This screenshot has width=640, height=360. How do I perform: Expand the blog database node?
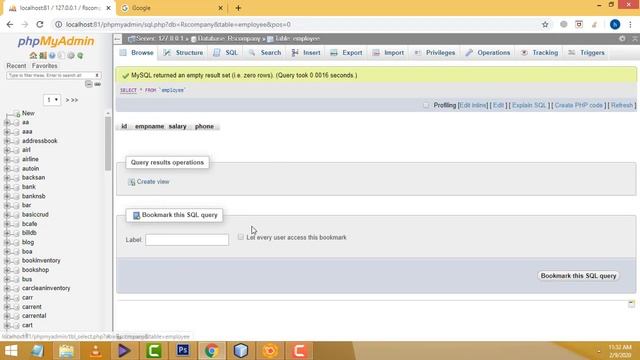click(x=7, y=242)
